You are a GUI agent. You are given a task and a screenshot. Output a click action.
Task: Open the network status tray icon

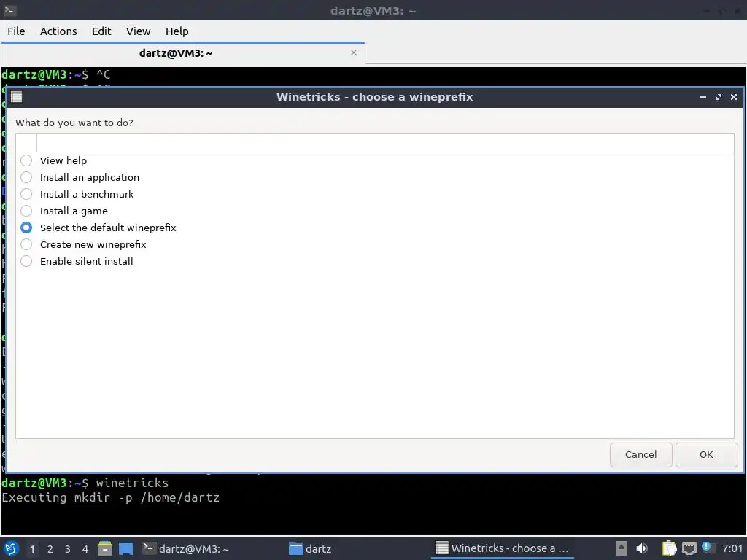pyautogui.click(x=689, y=549)
